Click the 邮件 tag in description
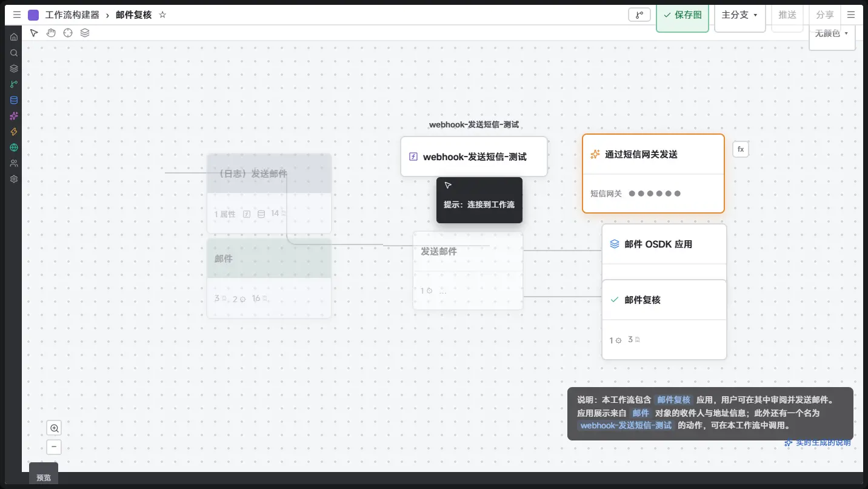Screen dimensions: 868x489 pos(641,413)
